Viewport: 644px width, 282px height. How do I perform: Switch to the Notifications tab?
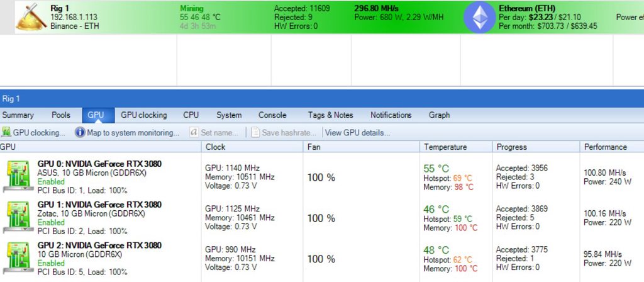tap(391, 115)
